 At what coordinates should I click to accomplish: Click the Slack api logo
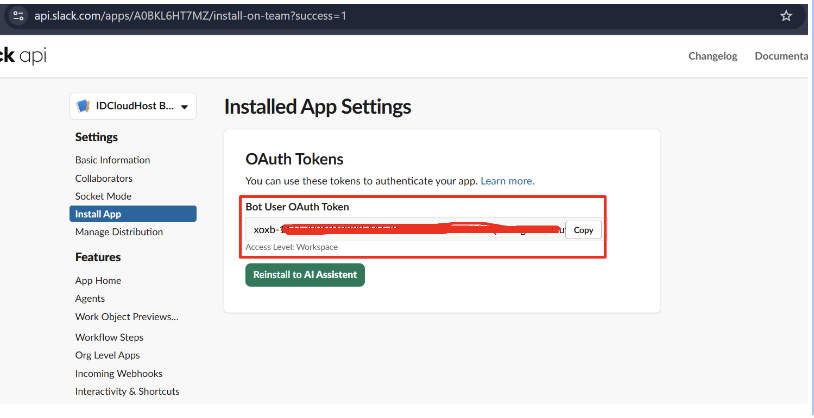tap(23, 56)
